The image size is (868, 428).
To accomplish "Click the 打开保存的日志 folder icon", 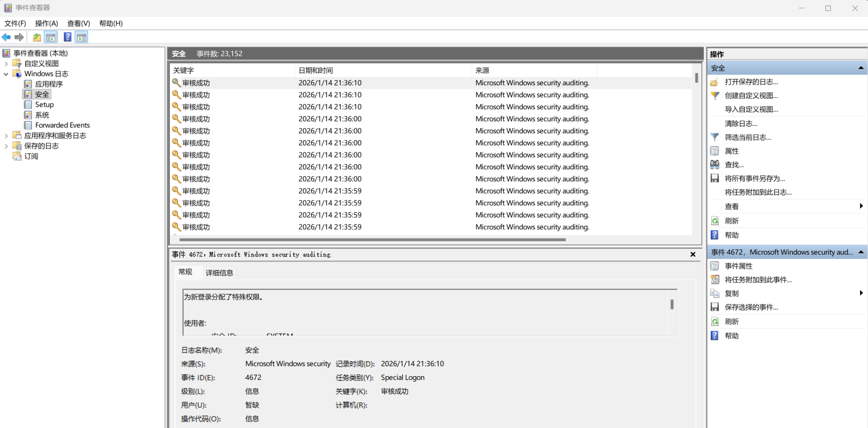I will (715, 82).
